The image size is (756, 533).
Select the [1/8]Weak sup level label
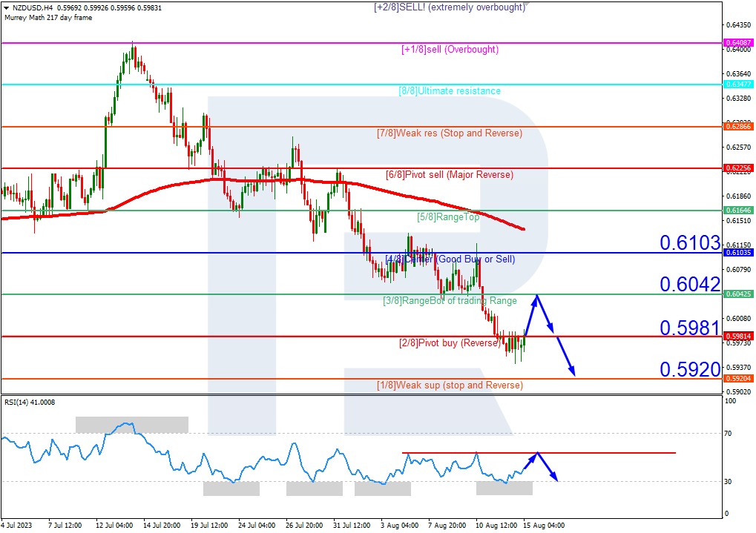click(x=450, y=385)
